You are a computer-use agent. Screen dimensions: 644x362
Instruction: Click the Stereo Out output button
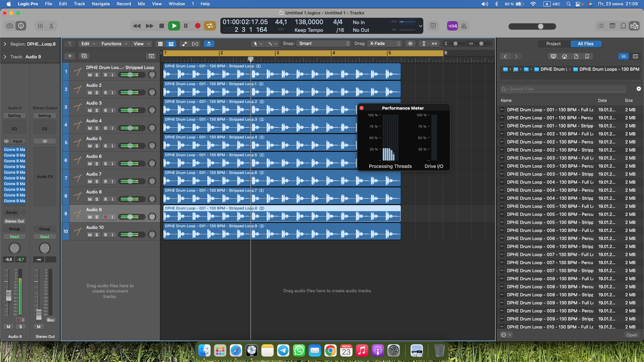pyautogui.click(x=14, y=222)
